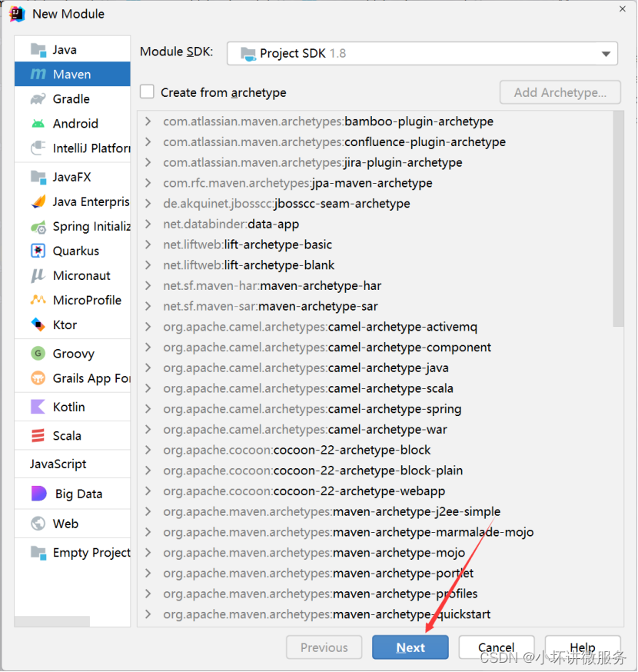Click the Help button
Image resolution: width=638 pixels, height=672 pixels.
tap(583, 647)
